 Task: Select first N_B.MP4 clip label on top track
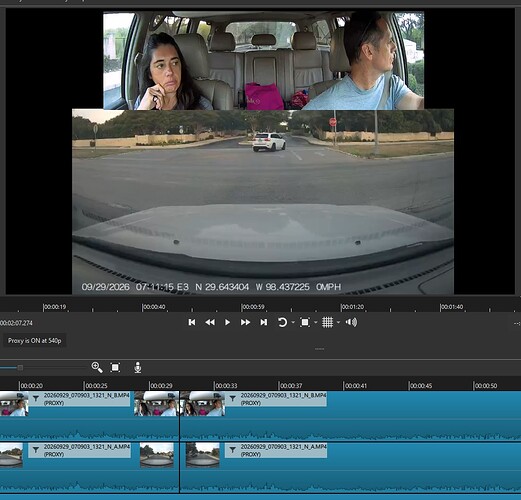point(87,399)
